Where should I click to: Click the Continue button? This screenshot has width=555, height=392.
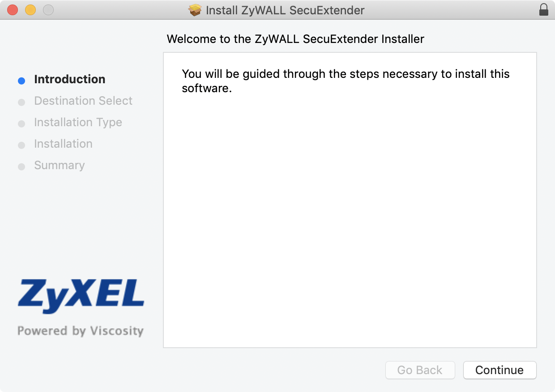point(499,370)
